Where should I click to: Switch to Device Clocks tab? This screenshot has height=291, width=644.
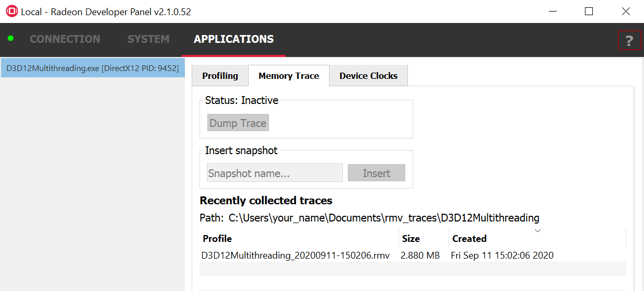click(368, 76)
